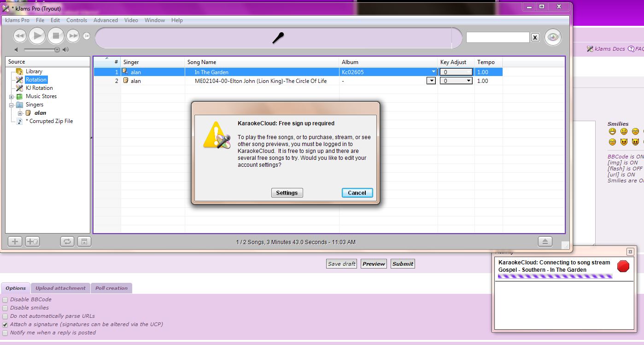This screenshot has height=345, width=644.
Task: Click the repeat/loop icon at bottom
Action: click(67, 241)
